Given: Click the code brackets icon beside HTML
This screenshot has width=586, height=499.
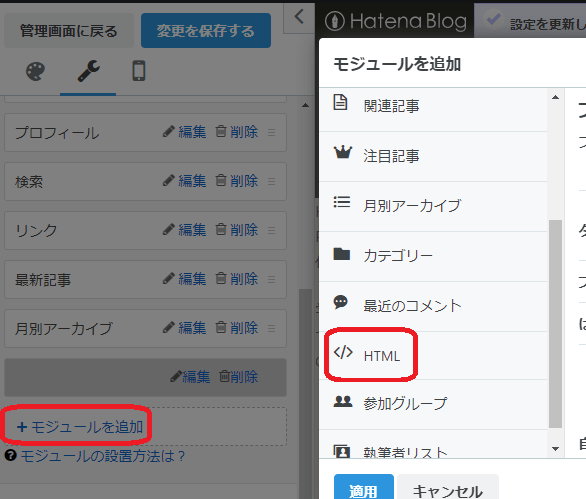Looking at the screenshot, I should click(x=343, y=352).
